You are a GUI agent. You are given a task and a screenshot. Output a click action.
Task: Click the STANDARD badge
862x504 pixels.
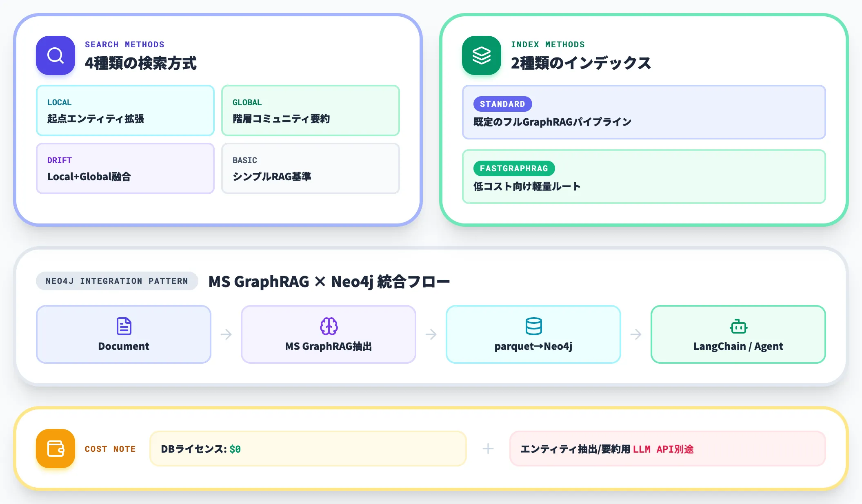tap(502, 104)
